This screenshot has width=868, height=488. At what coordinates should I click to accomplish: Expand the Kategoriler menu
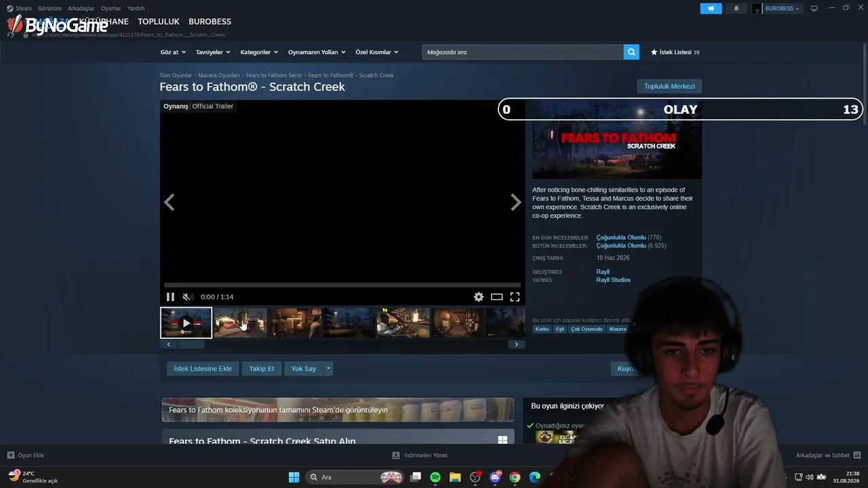pos(259,52)
